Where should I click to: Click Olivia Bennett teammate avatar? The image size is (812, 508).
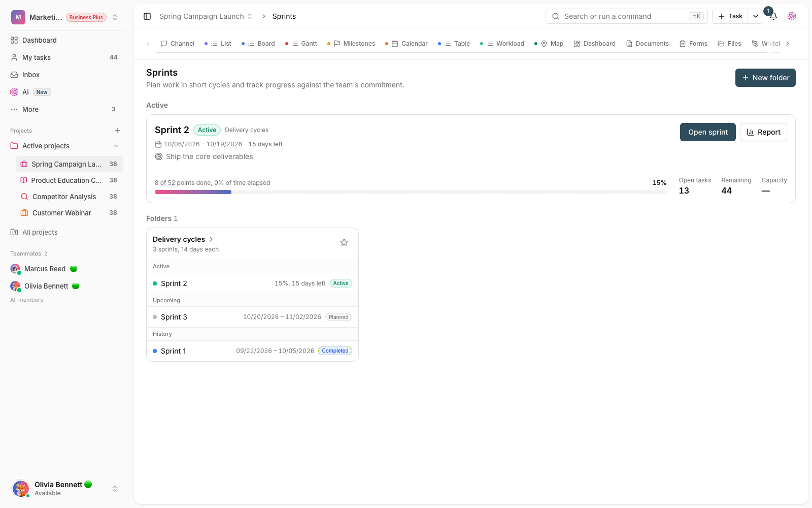tap(15, 286)
